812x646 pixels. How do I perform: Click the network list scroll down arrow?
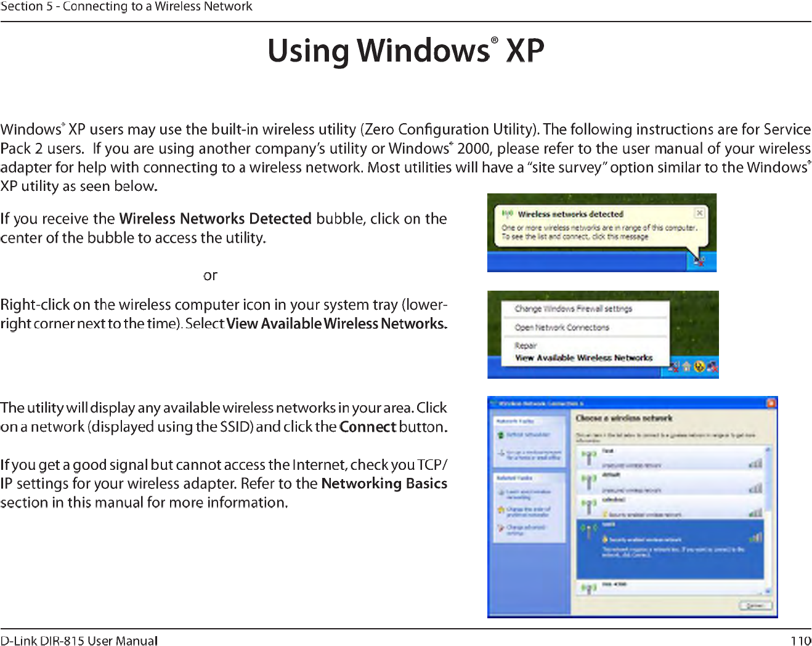[768, 591]
